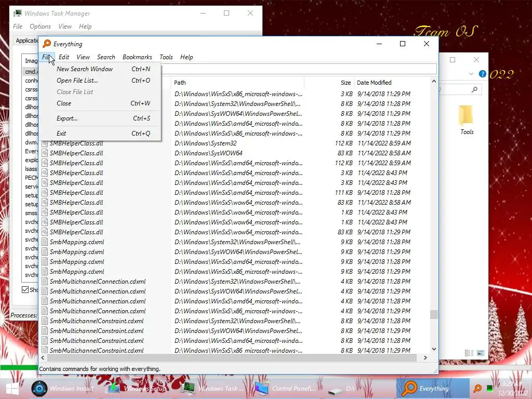Select smss process row in Task Manager
532x399 pixels.
pyautogui.click(x=31, y=212)
